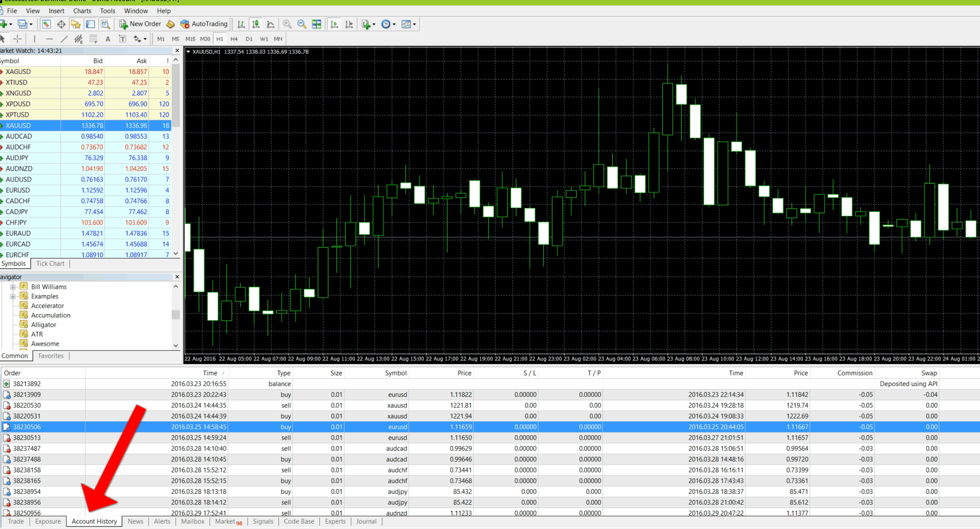Open the Charts menu
This screenshot has height=529, width=980.
[x=82, y=11]
